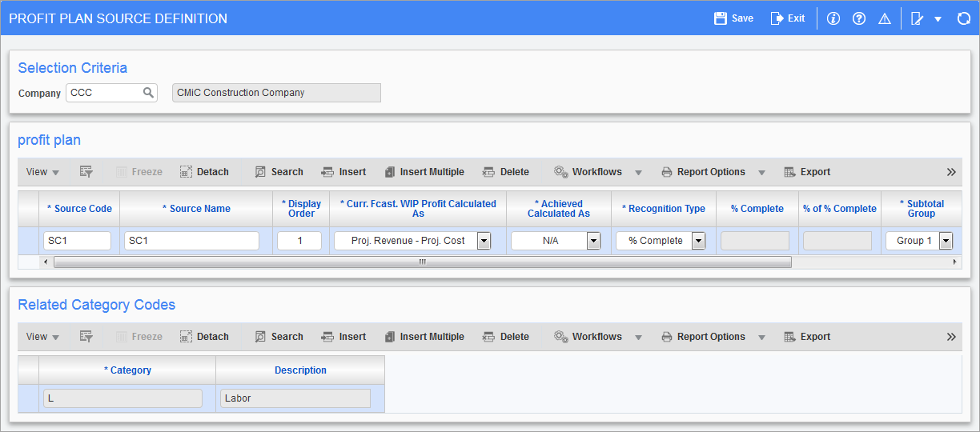Click Workflows in profit plan toolbar
The width and height of the screenshot is (980, 432).
[588, 172]
